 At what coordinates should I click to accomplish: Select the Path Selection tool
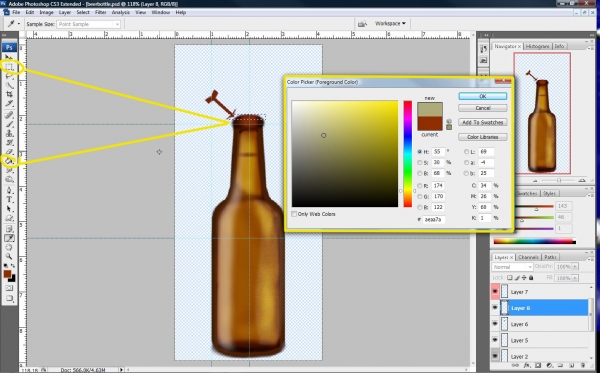(x=9, y=209)
